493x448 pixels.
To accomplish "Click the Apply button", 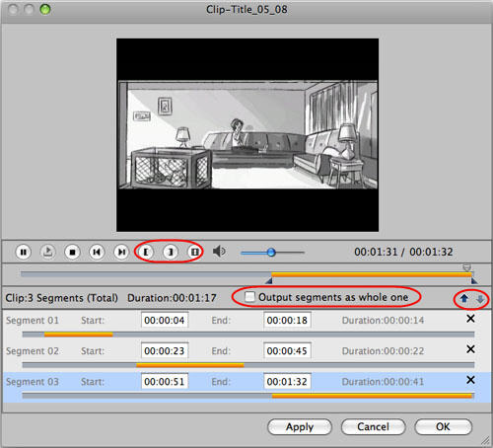I will (x=300, y=426).
